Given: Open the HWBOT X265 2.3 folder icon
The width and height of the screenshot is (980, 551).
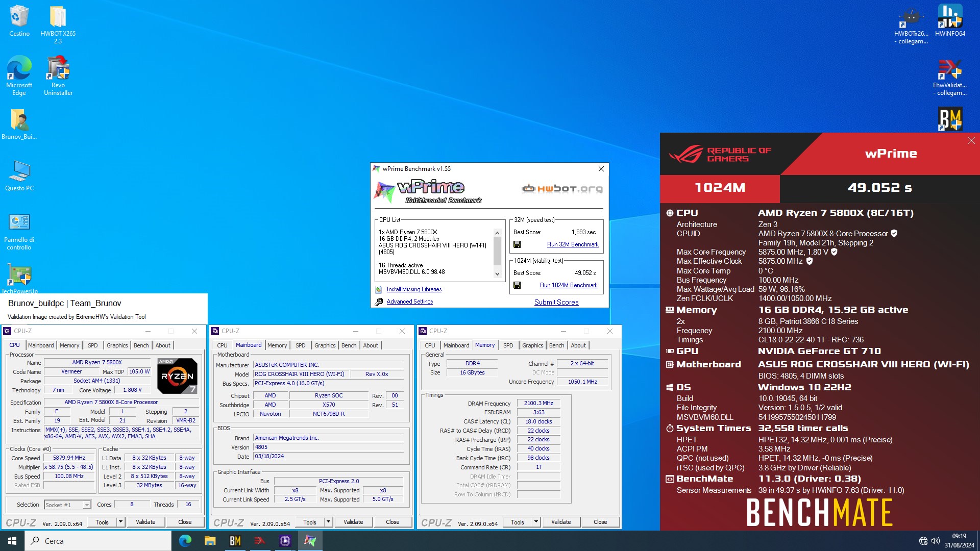Looking at the screenshot, I should [58, 24].
